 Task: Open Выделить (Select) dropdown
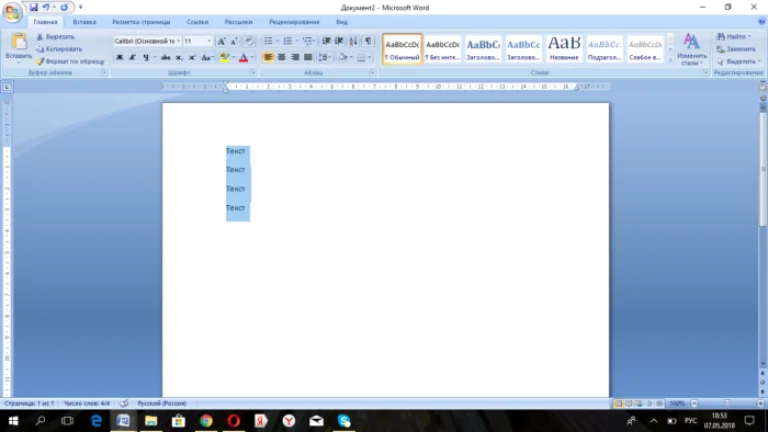(739, 61)
